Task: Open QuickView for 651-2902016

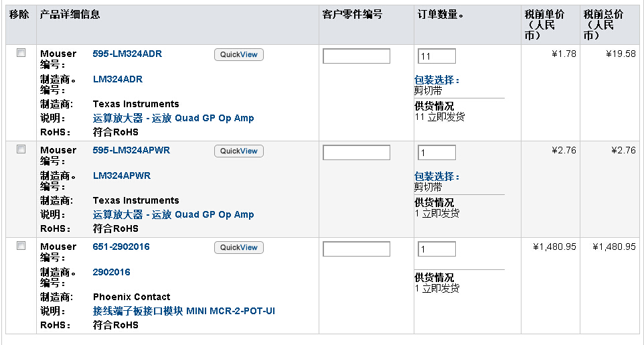Action: [238, 248]
